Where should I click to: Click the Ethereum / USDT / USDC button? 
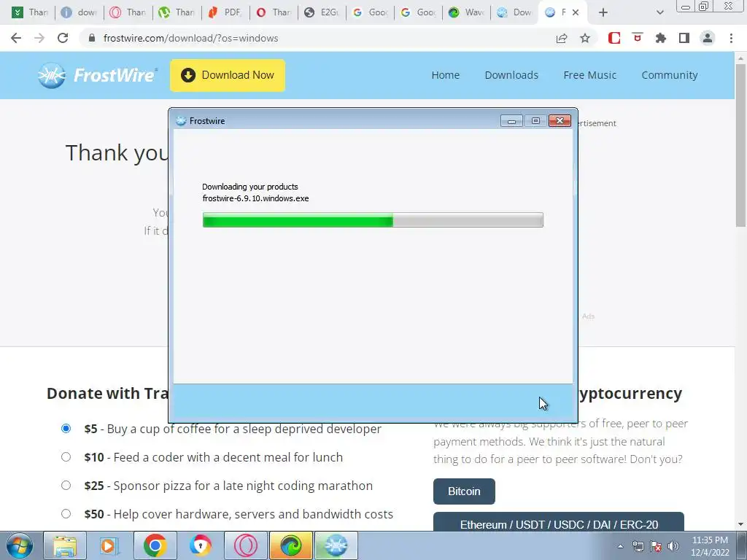(x=559, y=522)
